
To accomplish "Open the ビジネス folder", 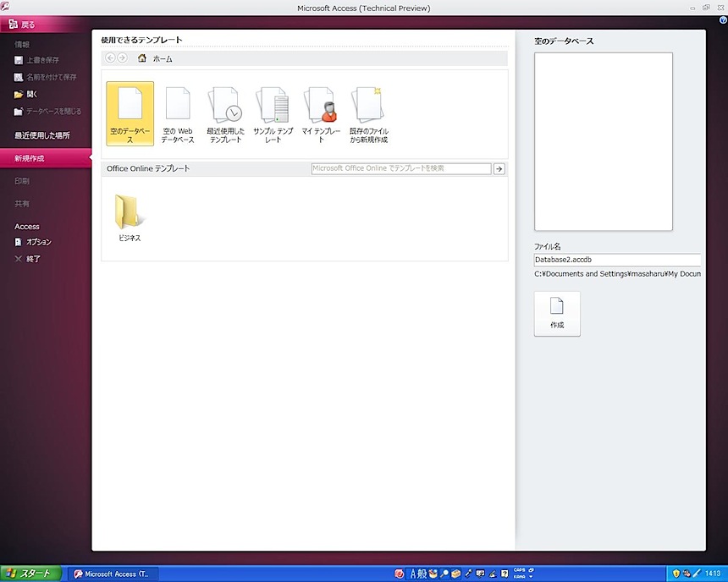I will click(130, 217).
